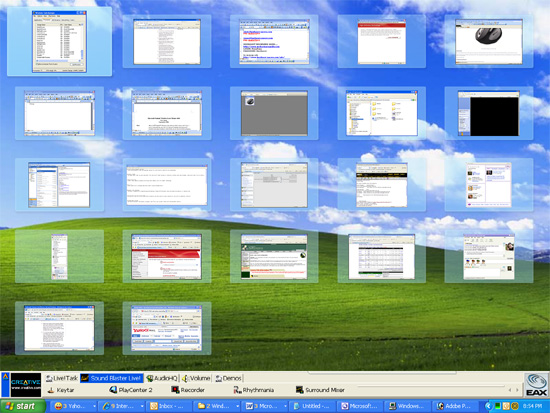
Task: Click the round yellow tray icon near clock
Action: pyautogui.click(x=515, y=406)
